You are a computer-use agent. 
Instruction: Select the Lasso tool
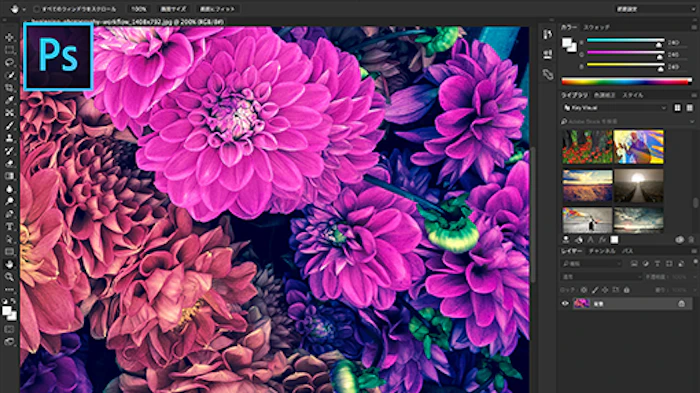pos(9,63)
